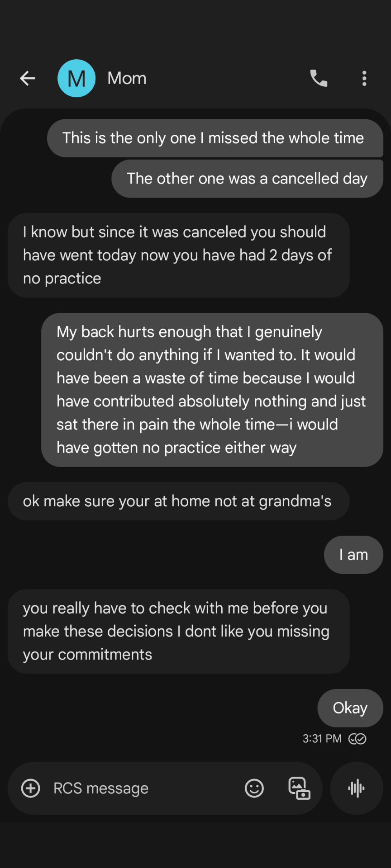Tap the plus attachment icon
391x868 pixels.
(x=31, y=788)
